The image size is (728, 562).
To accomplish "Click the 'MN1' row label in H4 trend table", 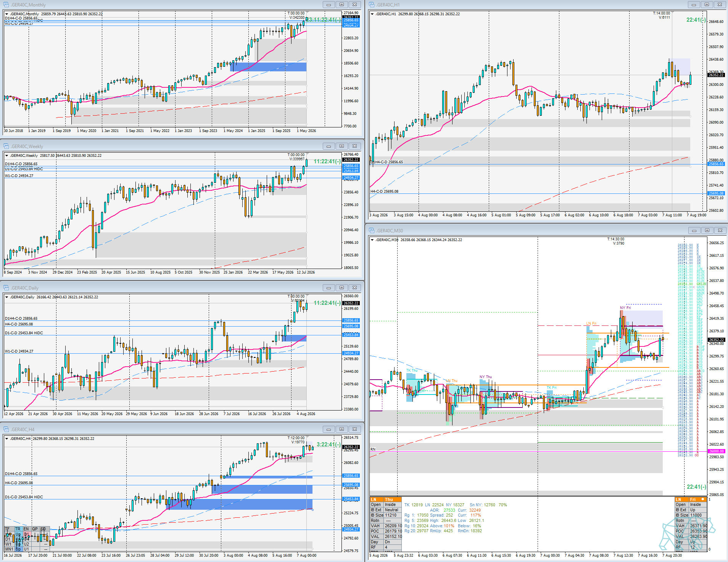I will (9, 549).
